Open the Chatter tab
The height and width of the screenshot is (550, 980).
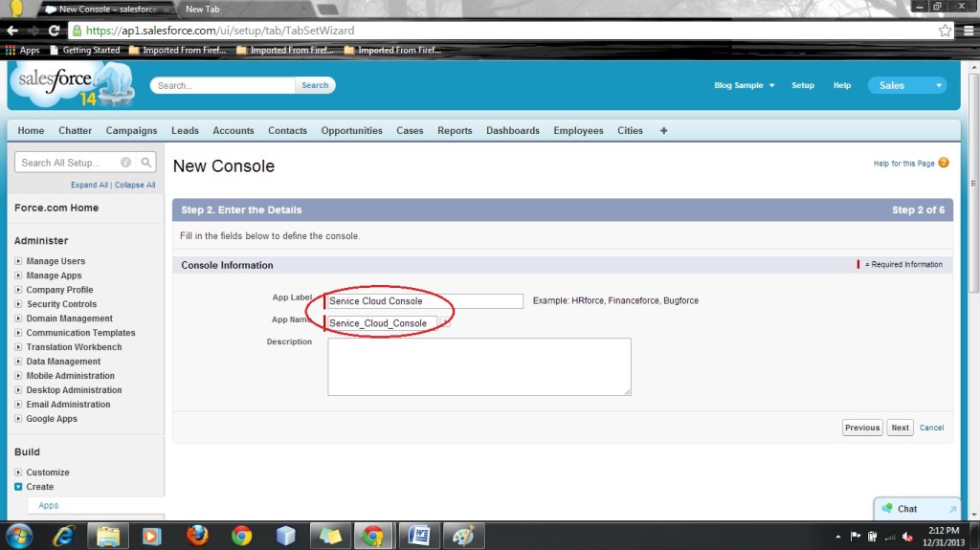(75, 131)
